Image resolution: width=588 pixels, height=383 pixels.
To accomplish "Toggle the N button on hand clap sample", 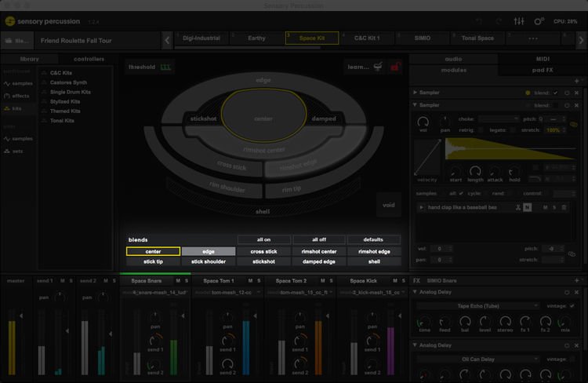I will 528,207.
